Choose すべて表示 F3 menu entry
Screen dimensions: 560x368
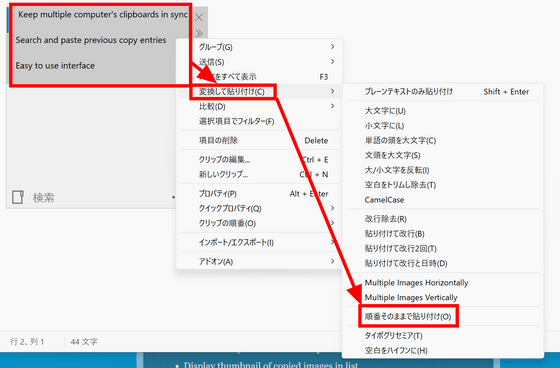tap(260, 76)
